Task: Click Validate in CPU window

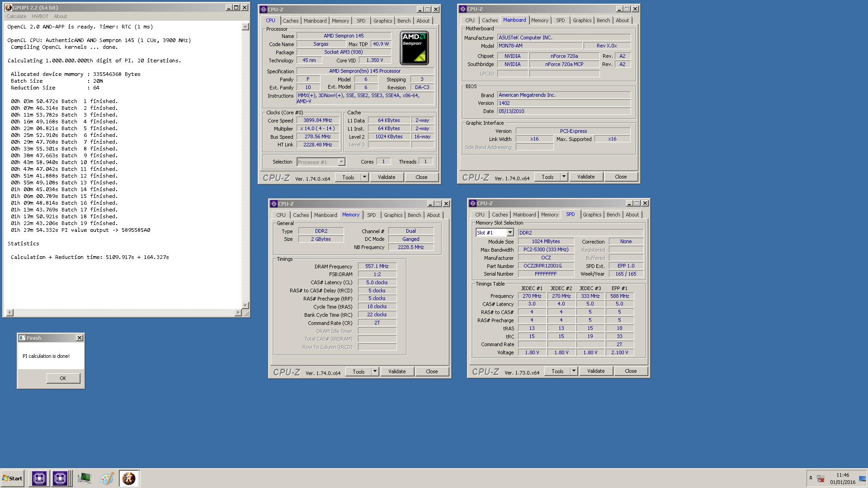Action: pos(387,177)
